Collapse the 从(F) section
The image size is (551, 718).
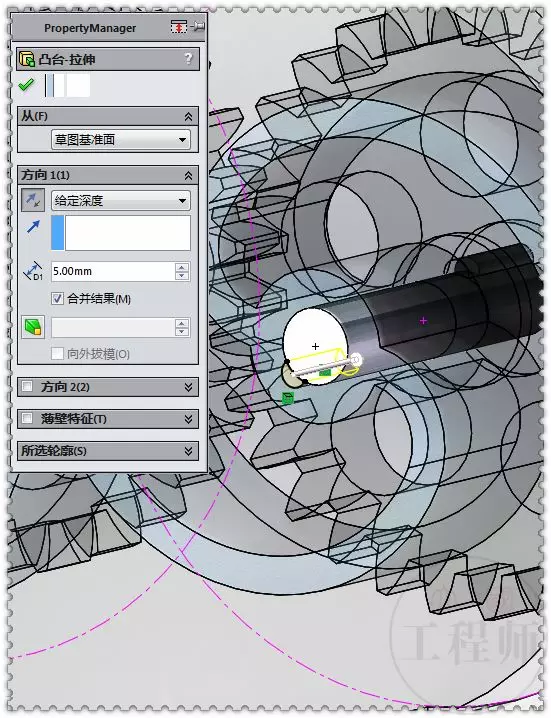[x=188, y=117]
